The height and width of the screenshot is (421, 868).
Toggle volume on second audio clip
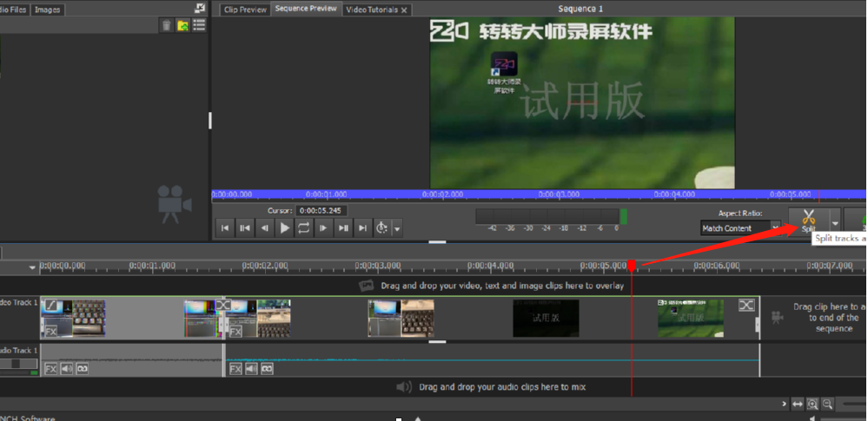pyautogui.click(x=251, y=368)
